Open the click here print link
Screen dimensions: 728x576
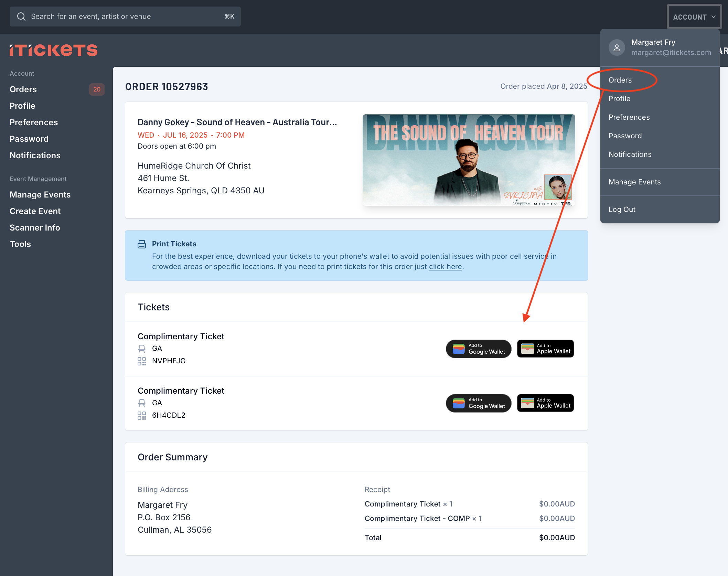coord(445,267)
